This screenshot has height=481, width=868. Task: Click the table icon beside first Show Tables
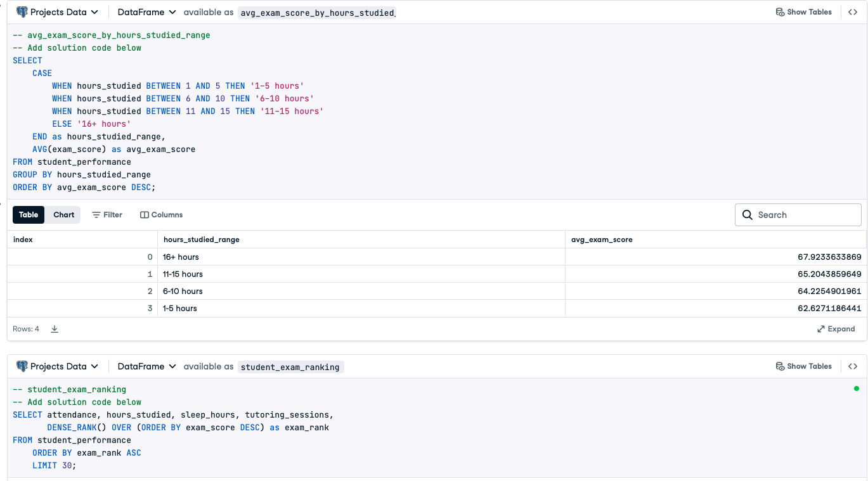[x=780, y=12]
